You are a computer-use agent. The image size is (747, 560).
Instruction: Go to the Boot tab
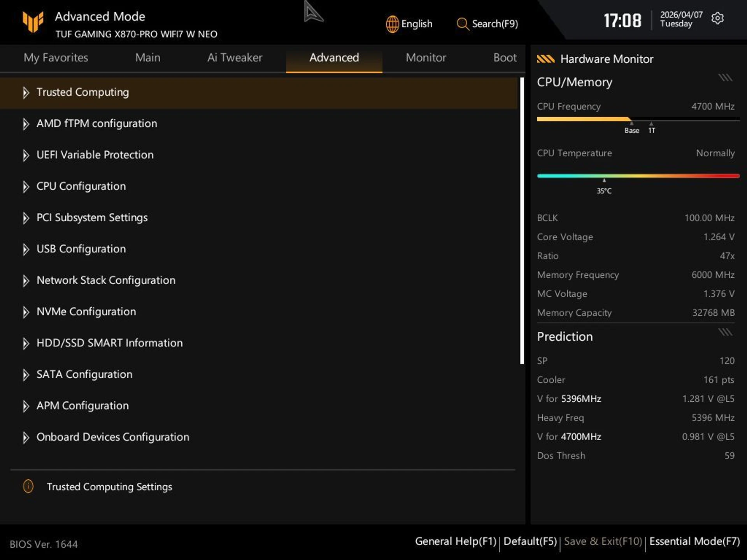tap(505, 58)
